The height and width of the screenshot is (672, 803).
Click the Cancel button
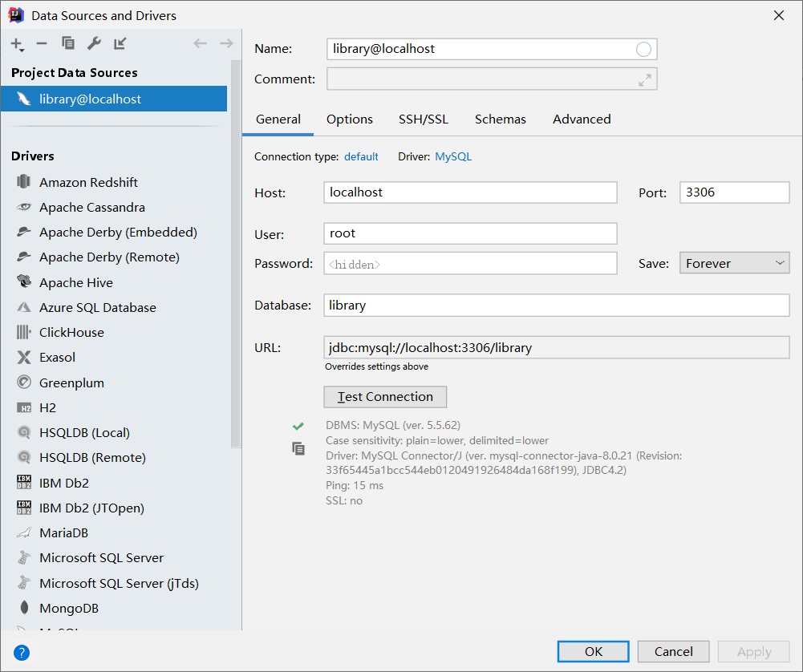[673, 651]
